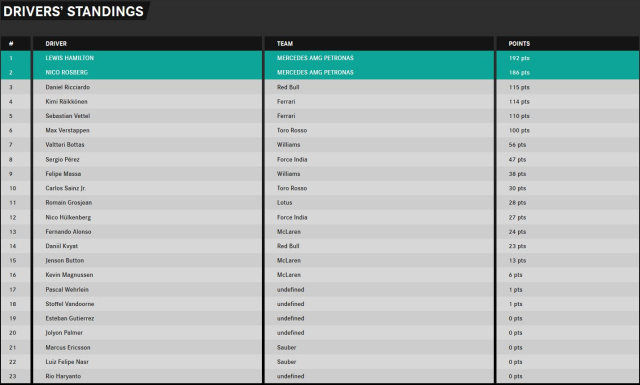This screenshot has width=640, height=385.
Task: Click the # position column header
Action: [x=11, y=44]
